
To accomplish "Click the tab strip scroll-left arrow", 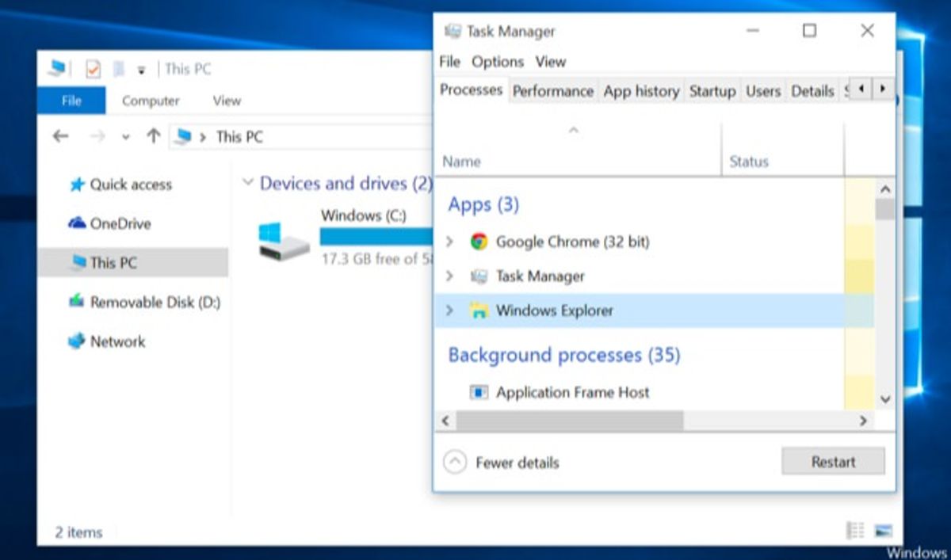I will coord(861,89).
